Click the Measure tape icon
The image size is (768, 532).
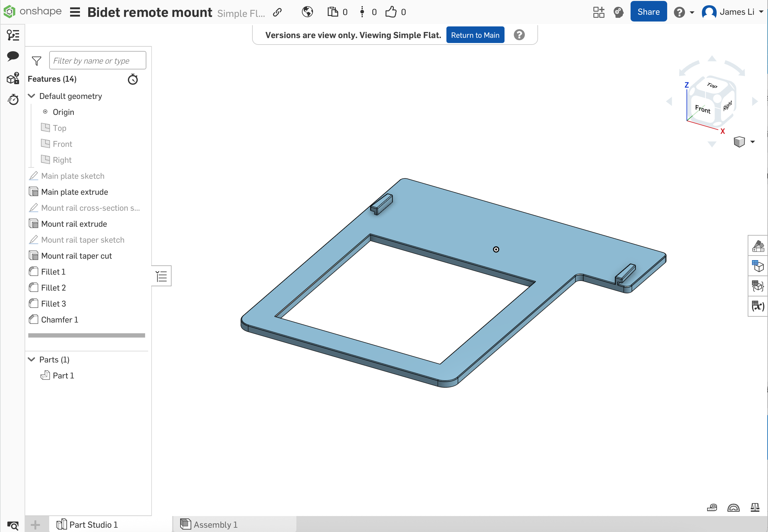point(712,507)
